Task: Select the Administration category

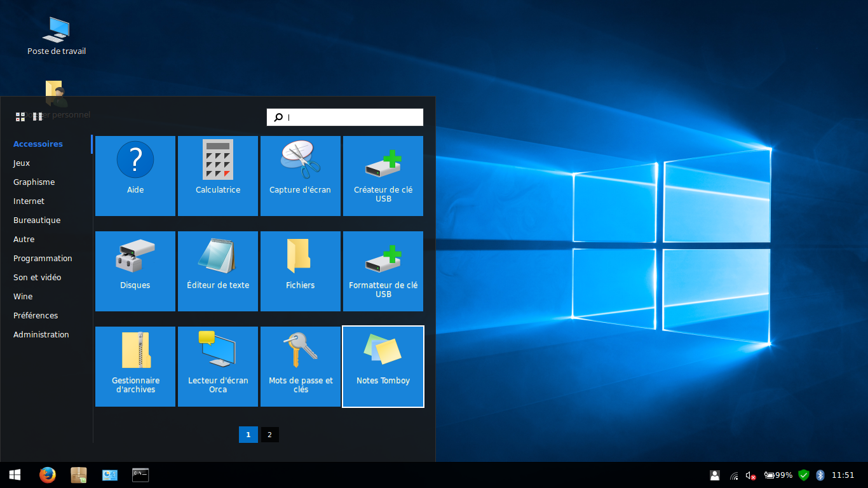Action: tap(41, 334)
